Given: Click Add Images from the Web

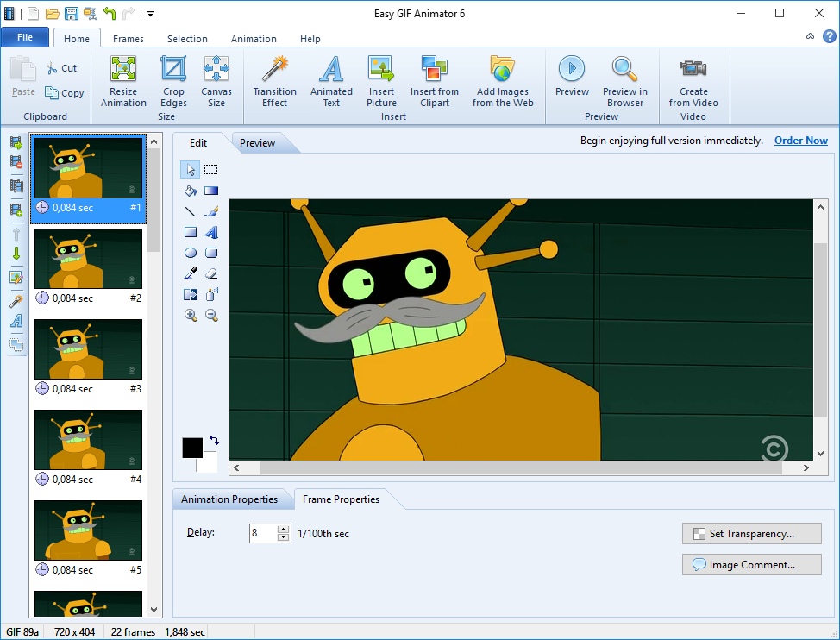Looking at the screenshot, I should [503, 81].
